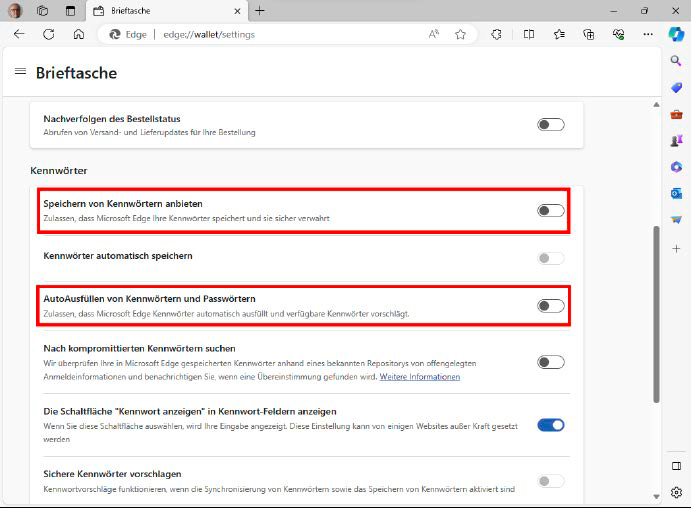Open the Extensions puzzle icon
Image resolution: width=691 pixels, height=508 pixels.
(496, 34)
